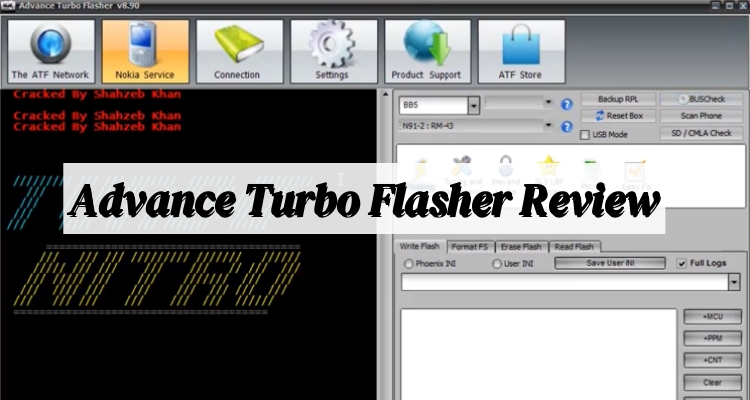
Task: Click the log panel scrollbar up arrow
Action: point(386,95)
